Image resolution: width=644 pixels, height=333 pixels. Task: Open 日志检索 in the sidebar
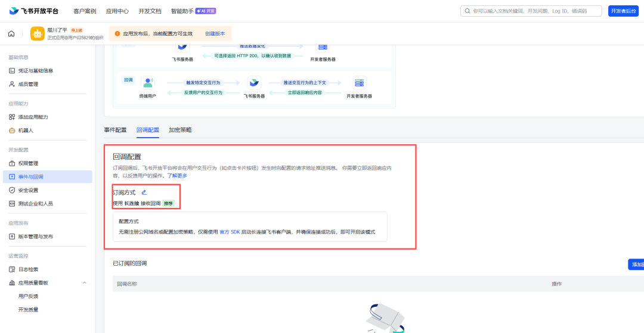click(x=28, y=269)
